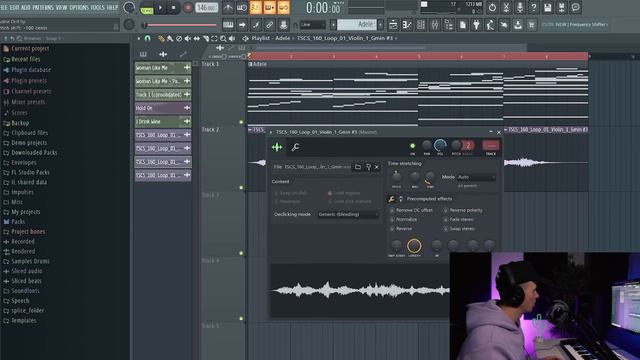Image resolution: width=640 pixels, height=360 pixels.
Task: Click the link/chain icon in toolbar
Action: [270, 25]
